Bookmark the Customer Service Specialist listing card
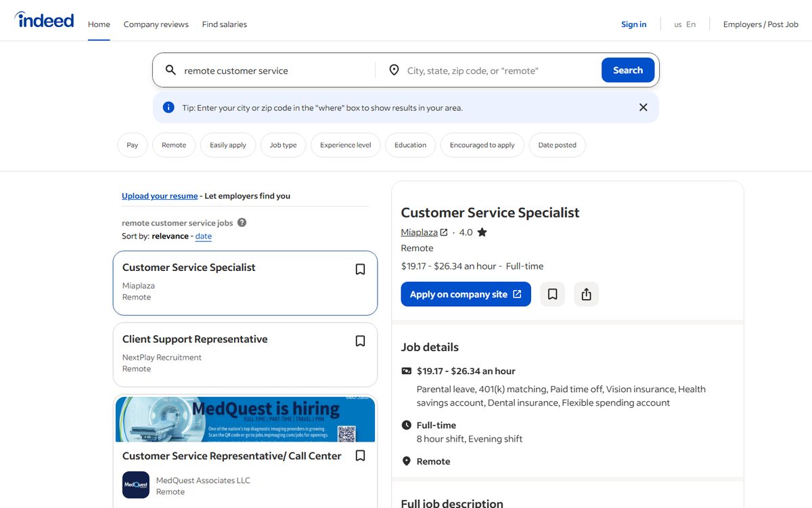This screenshot has width=812, height=508. (360, 270)
